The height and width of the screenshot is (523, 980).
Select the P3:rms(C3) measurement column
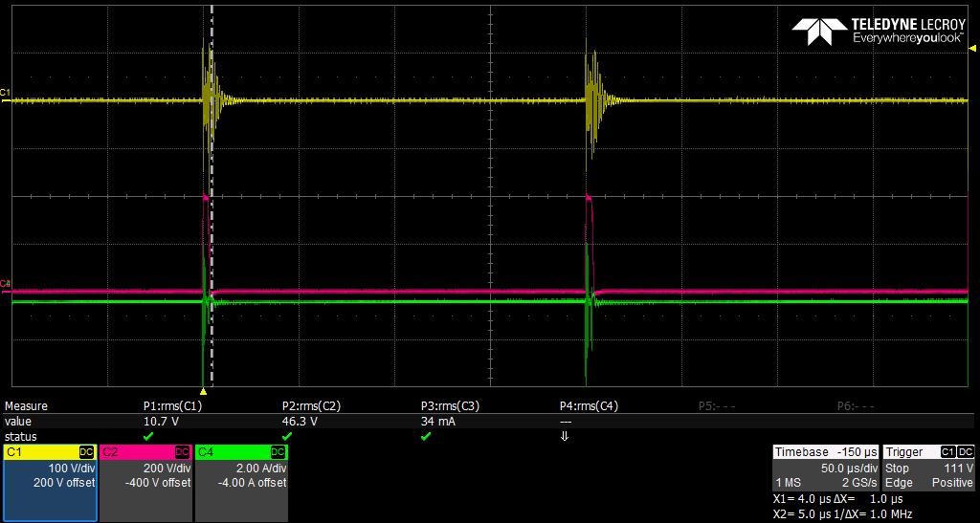(450, 406)
